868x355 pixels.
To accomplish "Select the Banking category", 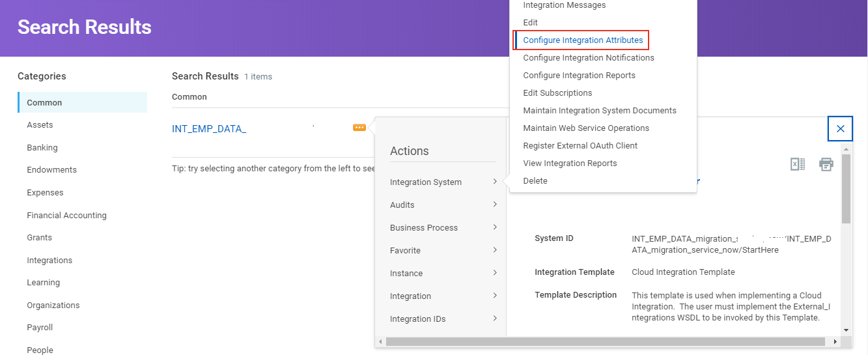I will 42,148.
